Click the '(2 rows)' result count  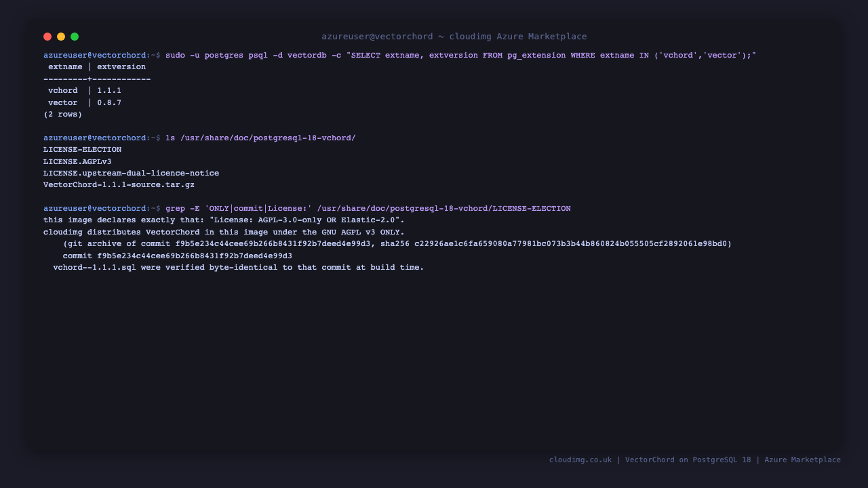(63, 115)
